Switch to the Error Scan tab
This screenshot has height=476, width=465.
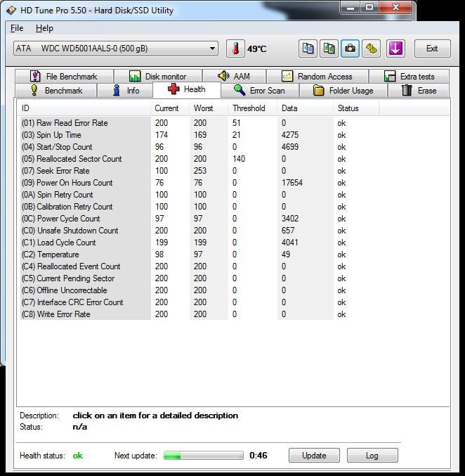260,91
